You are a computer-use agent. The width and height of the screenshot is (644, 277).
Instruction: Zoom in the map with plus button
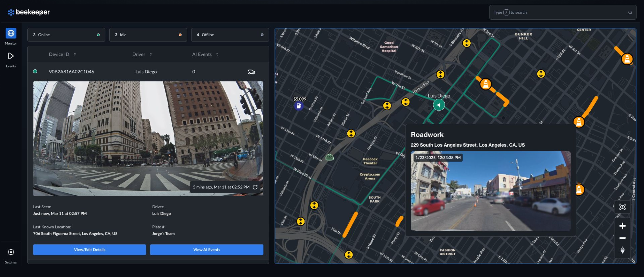coord(622,226)
